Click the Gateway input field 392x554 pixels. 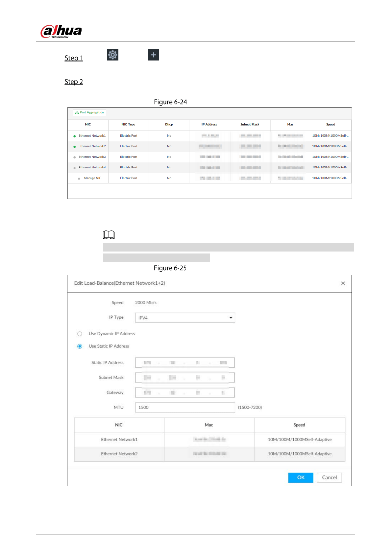185,393
